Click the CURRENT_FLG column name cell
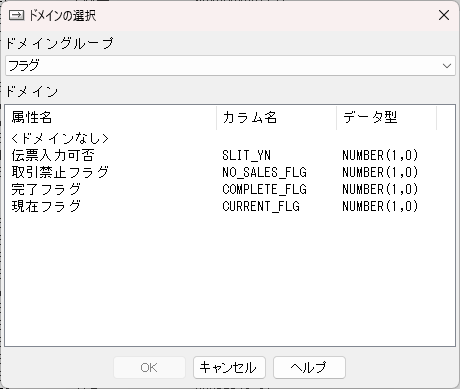Screen dimensions: 460x389 261,206
